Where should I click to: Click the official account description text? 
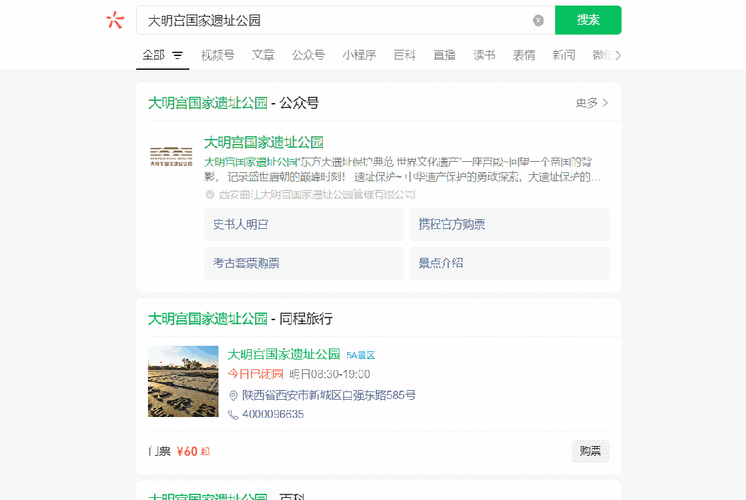pos(402,169)
